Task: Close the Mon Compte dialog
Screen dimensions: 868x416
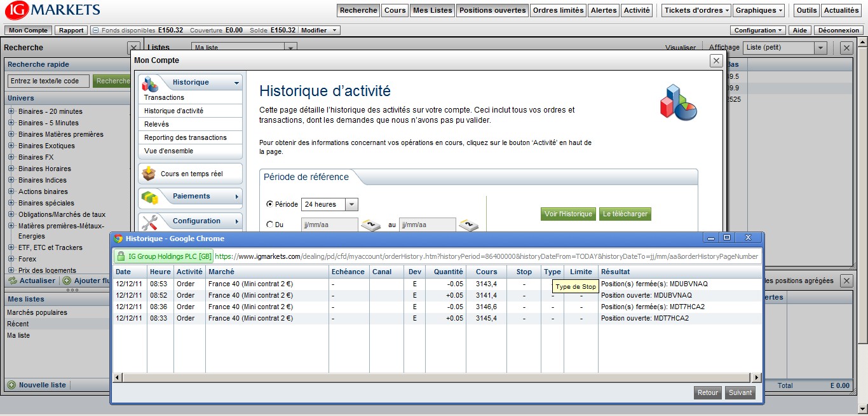Action: click(x=716, y=60)
